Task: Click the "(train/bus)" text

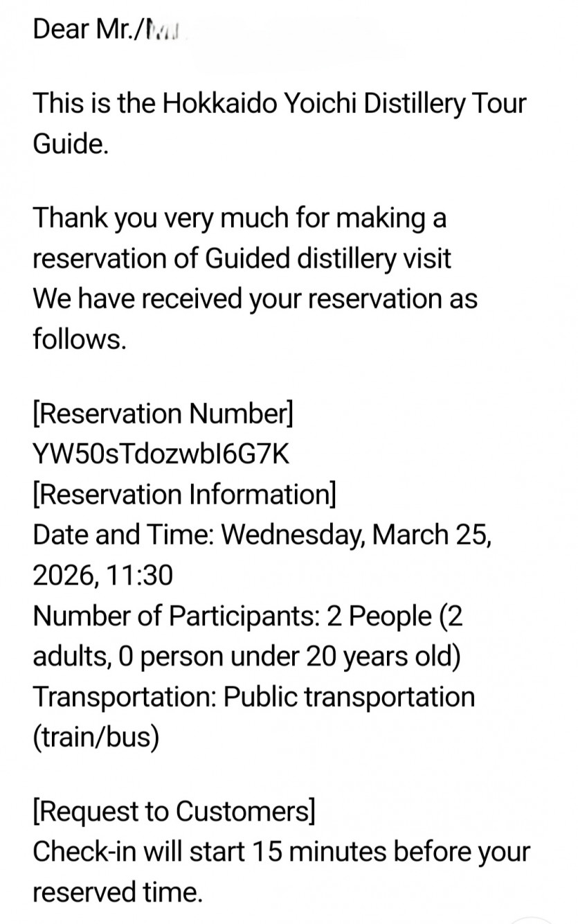Action: point(96,737)
